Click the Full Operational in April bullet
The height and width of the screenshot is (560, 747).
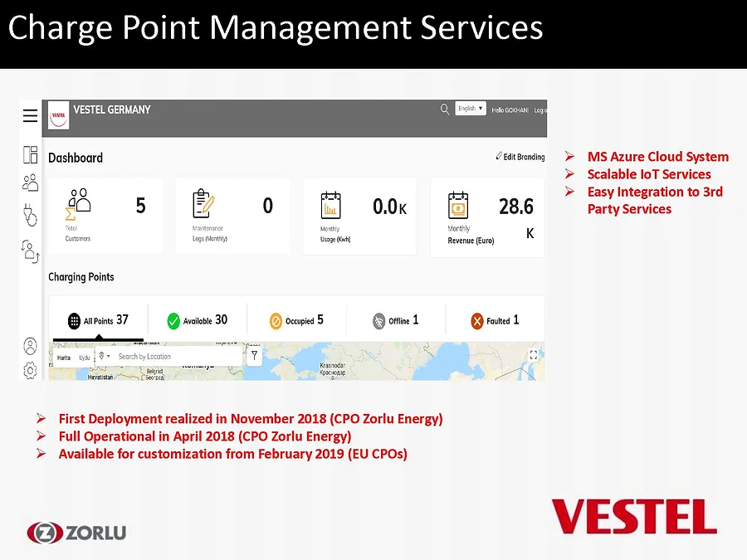click(205, 436)
